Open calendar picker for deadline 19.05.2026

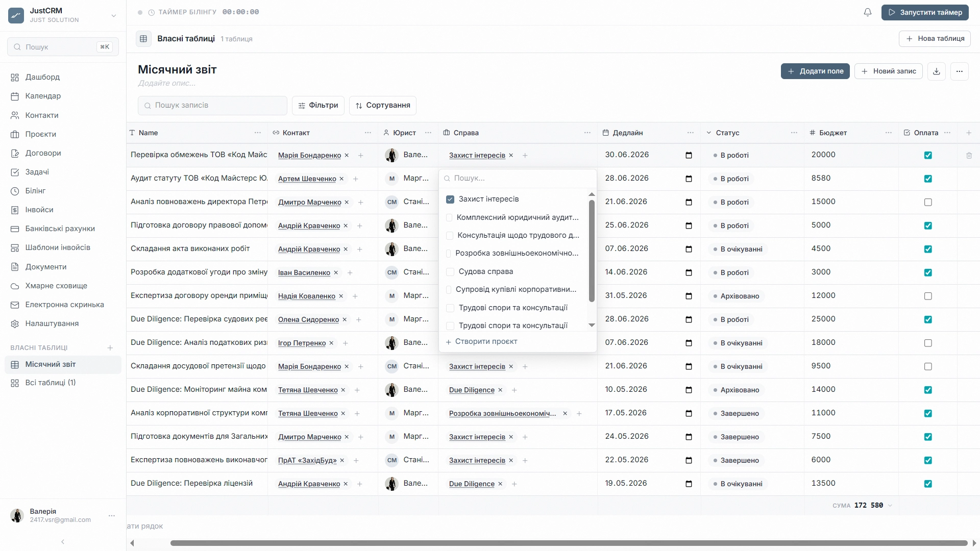coord(689,484)
